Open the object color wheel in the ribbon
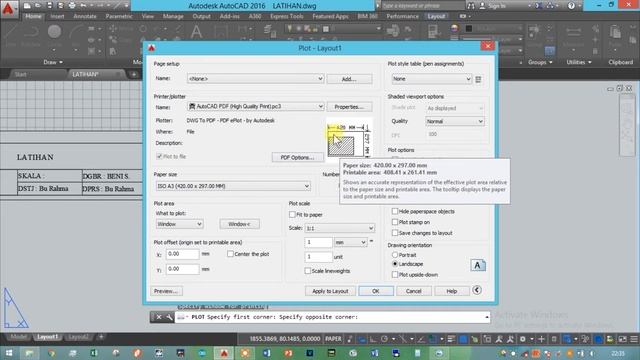640x360 pixels. pyautogui.click(x=455, y=28)
